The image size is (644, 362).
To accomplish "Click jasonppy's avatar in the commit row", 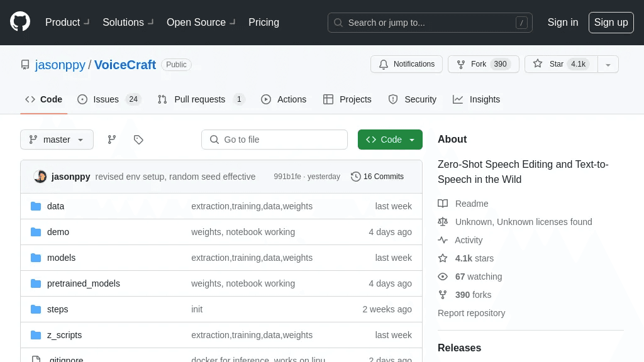I will [40, 177].
